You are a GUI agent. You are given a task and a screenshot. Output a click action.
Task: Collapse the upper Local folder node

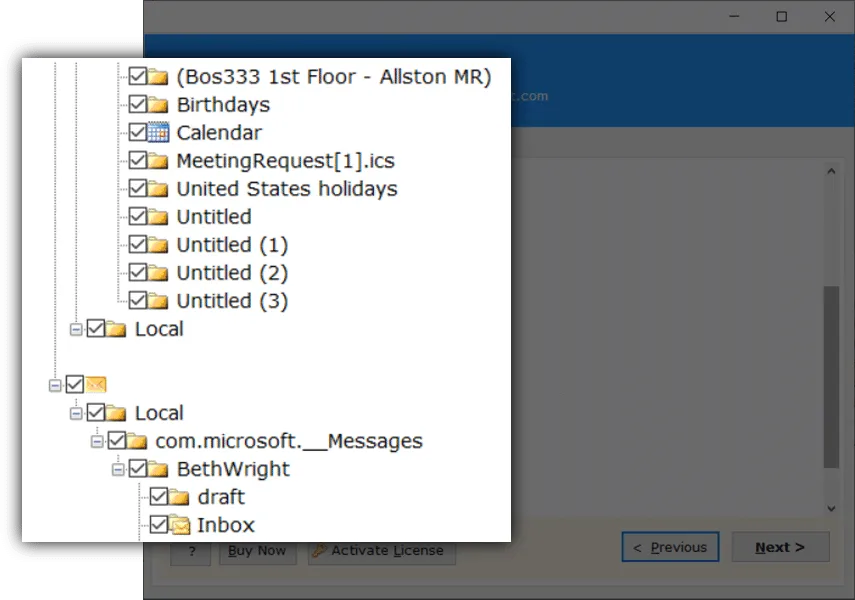pyautogui.click(x=76, y=328)
